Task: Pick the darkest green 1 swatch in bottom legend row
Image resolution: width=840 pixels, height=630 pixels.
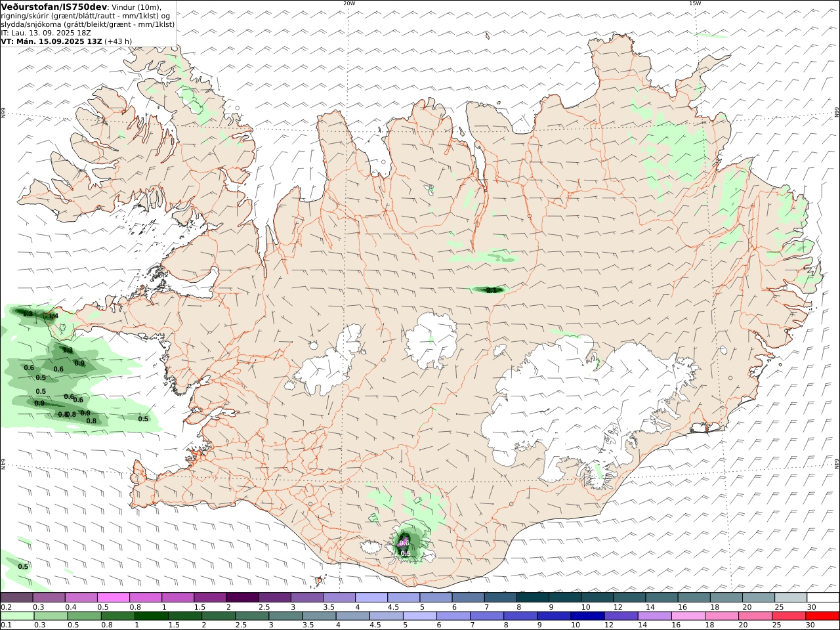Action: tap(151, 616)
